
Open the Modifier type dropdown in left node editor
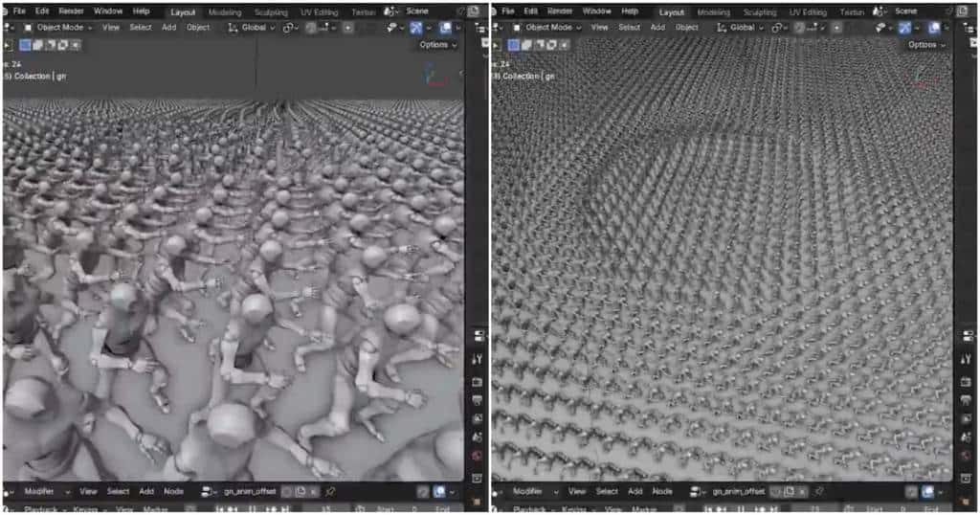46,492
